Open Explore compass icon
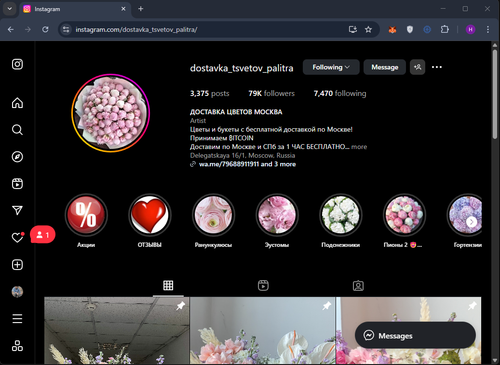Viewport: 500px width, 365px height. pyautogui.click(x=17, y=157)
